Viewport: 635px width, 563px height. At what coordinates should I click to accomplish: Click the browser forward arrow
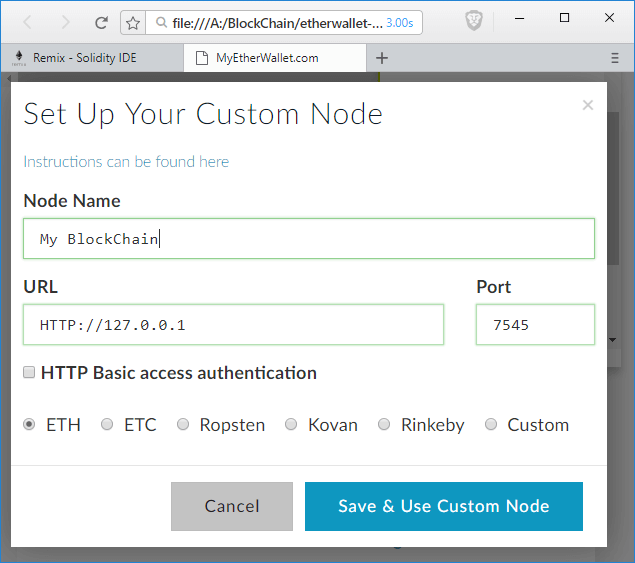click(x=65, y=22)
